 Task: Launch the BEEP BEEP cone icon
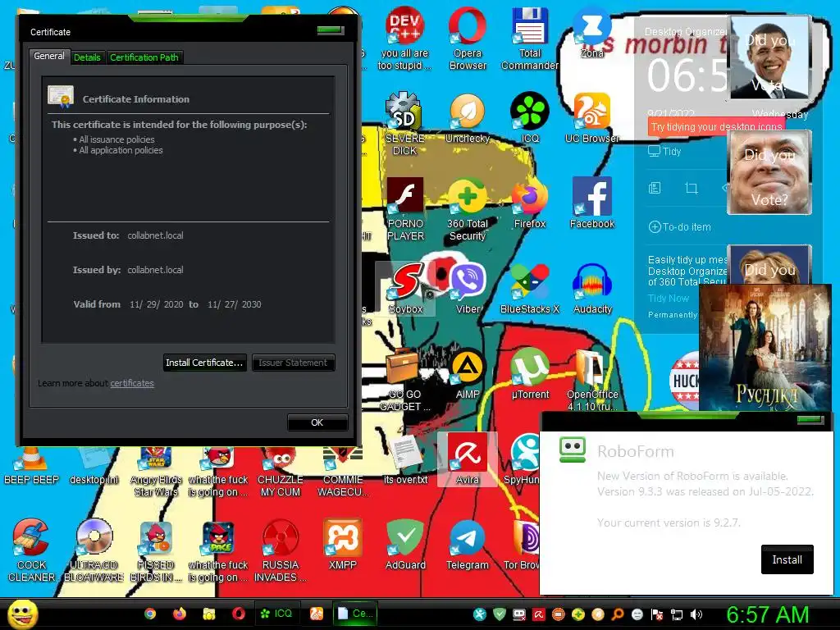click(31, 466)
